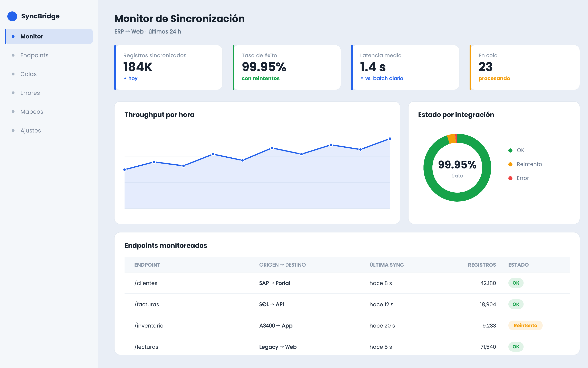Image resolution: width=588 pixels, height=368 pixels.
Task: Click the Reintento badge for /inventario
Action: click(x=525, y=326)
